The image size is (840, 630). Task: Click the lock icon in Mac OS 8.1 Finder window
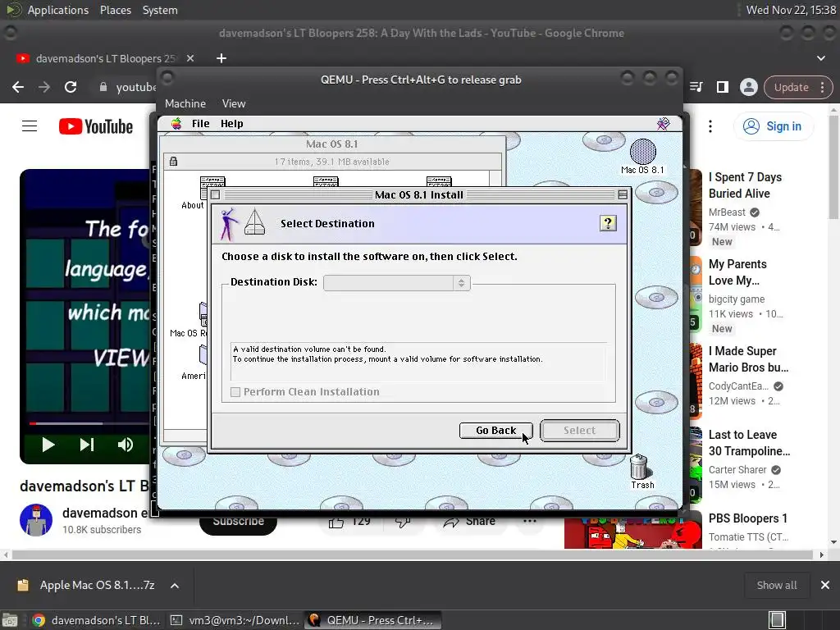(173, 162)
